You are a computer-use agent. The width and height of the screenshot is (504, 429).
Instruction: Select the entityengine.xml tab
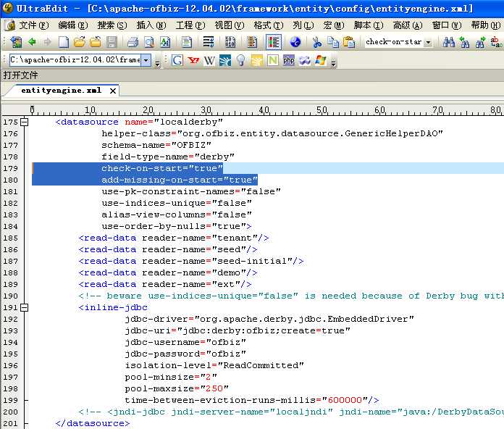61,91
